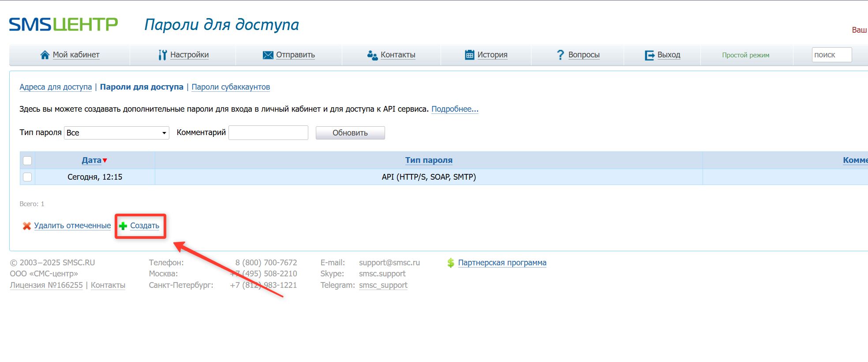The image size is (868, 362).
Task: Click the exit door icon for Выход
Action: pyautogui.click(x=649, y=55)
